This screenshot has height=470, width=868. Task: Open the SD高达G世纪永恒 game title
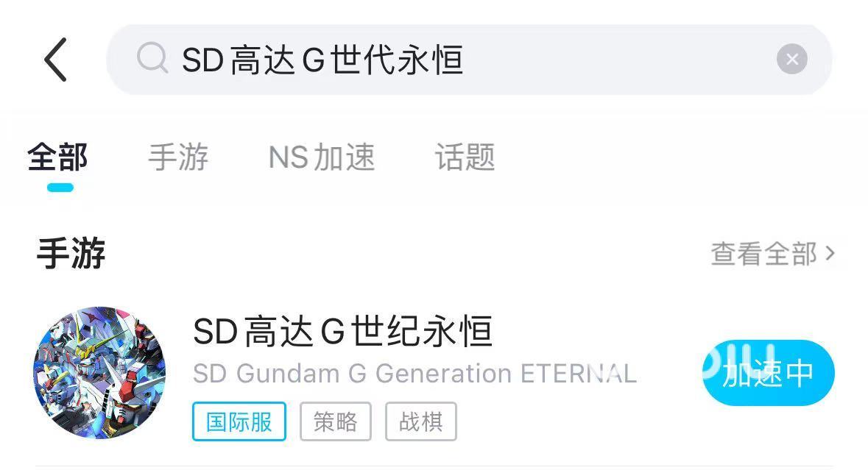pyautogui.click(x=342, y=331)
